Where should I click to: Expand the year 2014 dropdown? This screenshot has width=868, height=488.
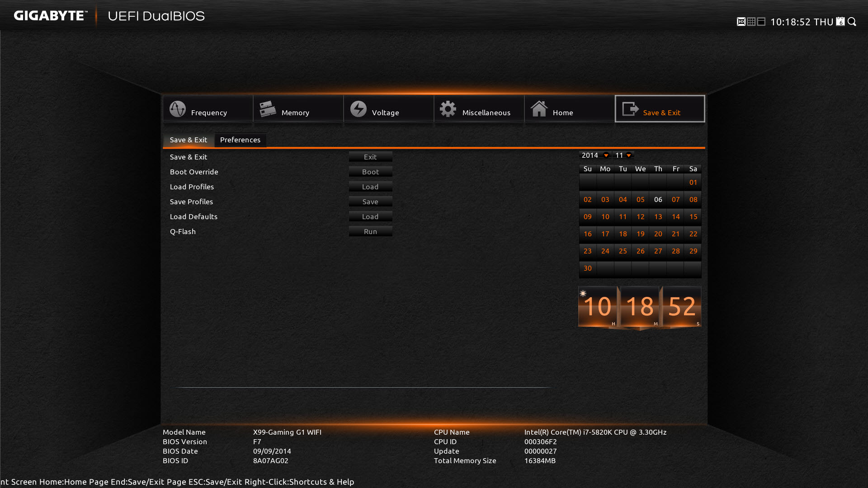pos(595,155)
